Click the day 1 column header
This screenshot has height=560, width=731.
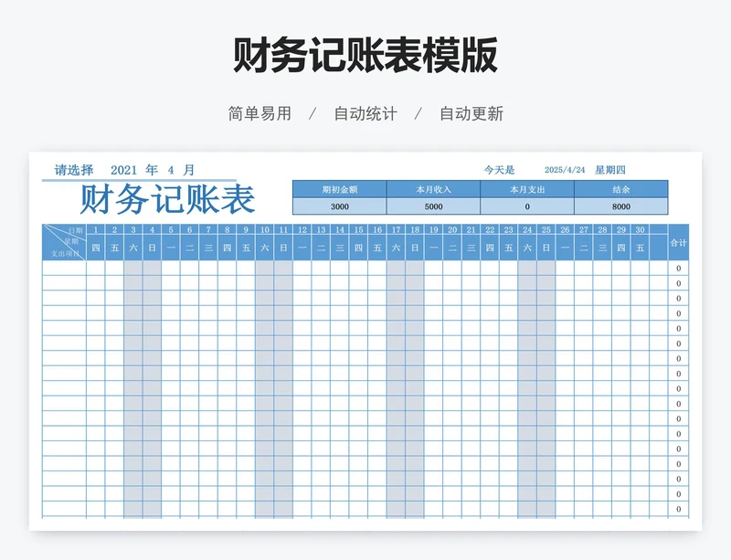[x=96, y=230]
